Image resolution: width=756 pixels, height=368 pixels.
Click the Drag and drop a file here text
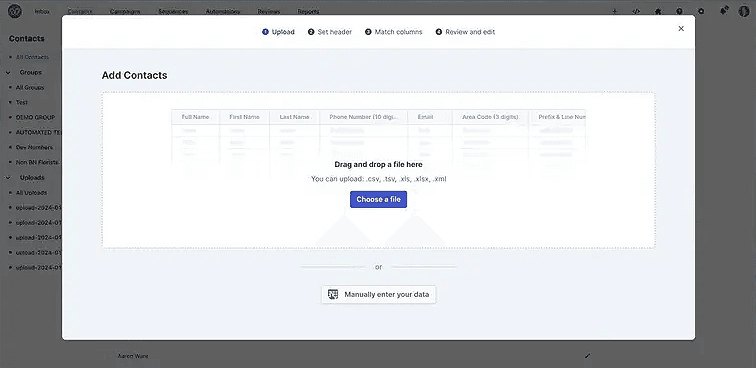(378, 164)
